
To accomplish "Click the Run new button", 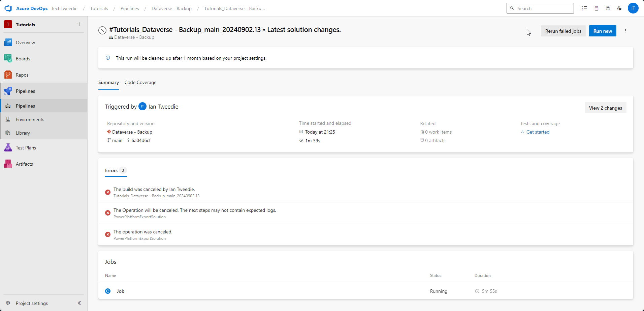I will (603, 31).
